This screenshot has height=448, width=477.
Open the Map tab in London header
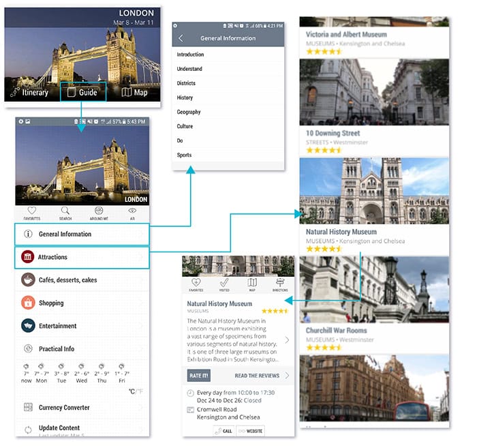(x=134, y=92)
